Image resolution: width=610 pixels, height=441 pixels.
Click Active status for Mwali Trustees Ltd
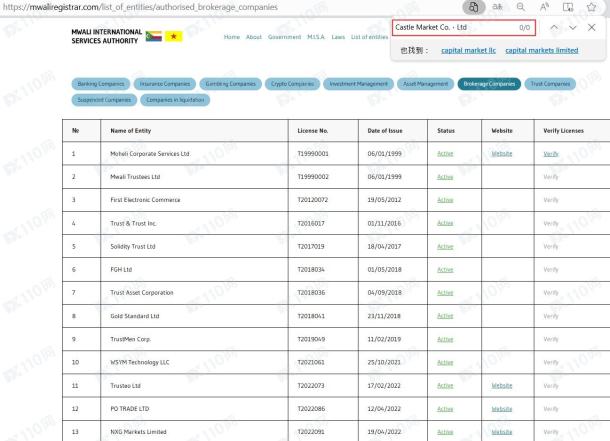445,177
